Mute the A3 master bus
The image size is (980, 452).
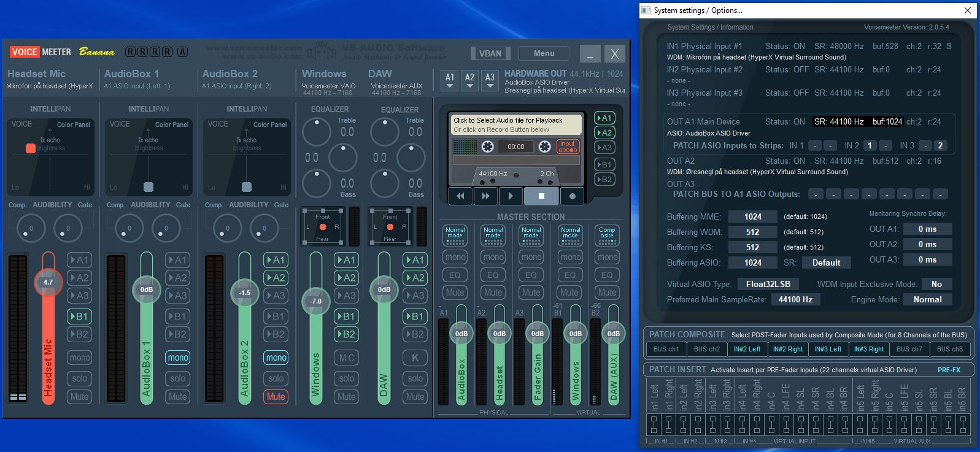(x=531, y=293)
